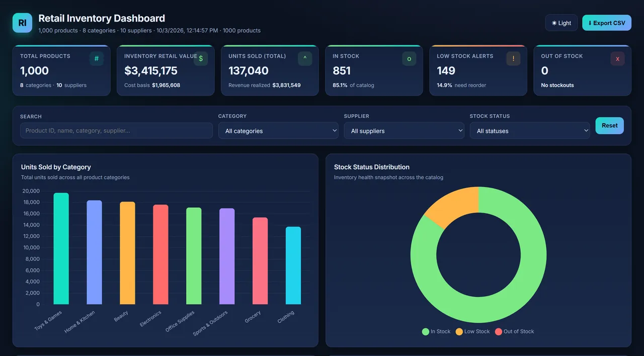Click the Units Sold by Category title
This screenshot has height=356, width=644.
point(56,167)
